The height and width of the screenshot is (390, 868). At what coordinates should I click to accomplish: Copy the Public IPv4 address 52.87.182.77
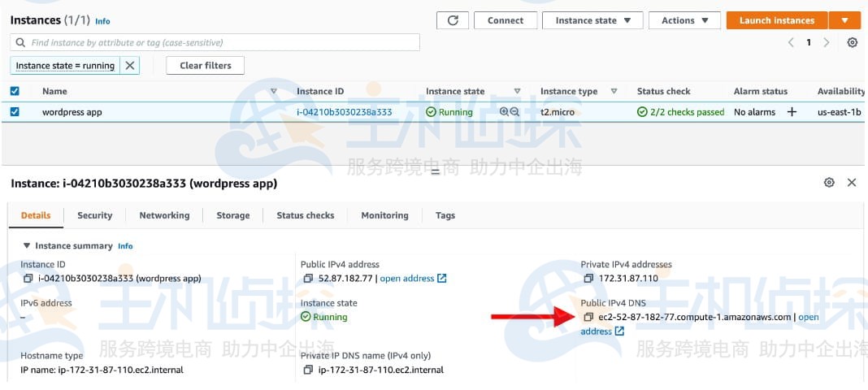click(x=308, y=278)
